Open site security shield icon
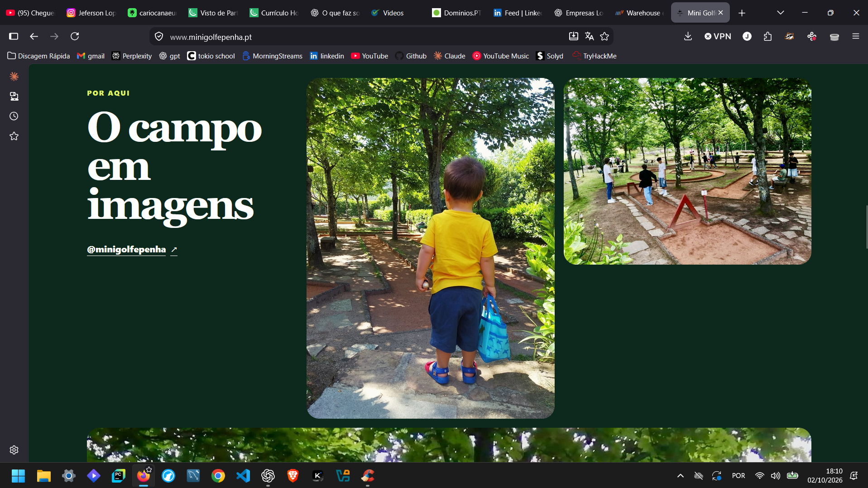 (x=159, y=37)
